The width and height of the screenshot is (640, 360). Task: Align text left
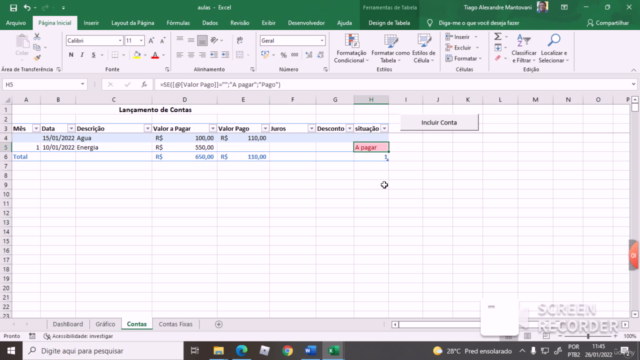point(180,55)
